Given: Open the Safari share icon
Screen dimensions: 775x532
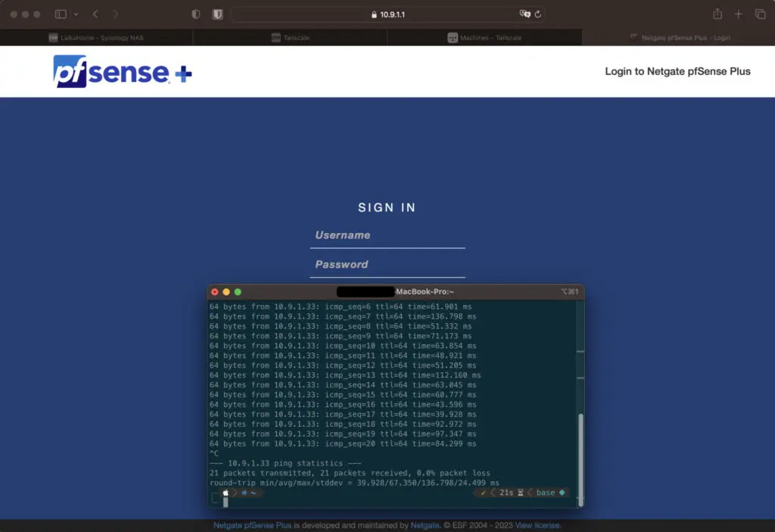Looking at the screenshot, I should (717, 14).
